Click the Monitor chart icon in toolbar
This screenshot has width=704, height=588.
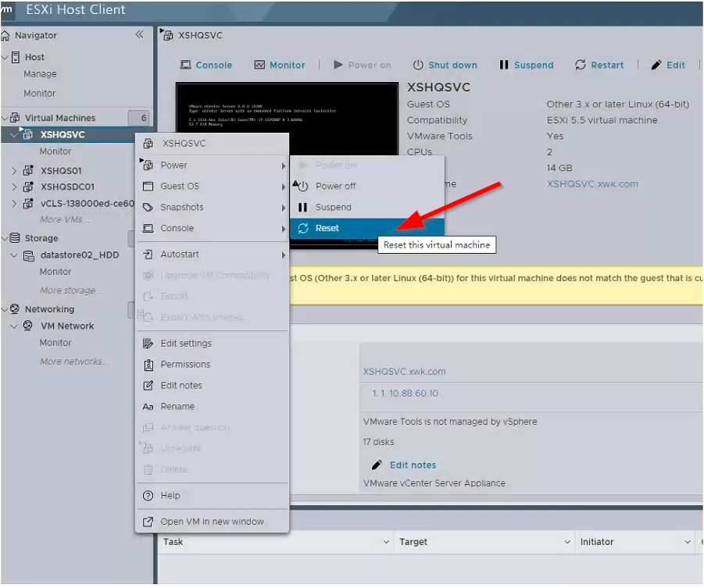pyautogui.click(x=259, y=65)
